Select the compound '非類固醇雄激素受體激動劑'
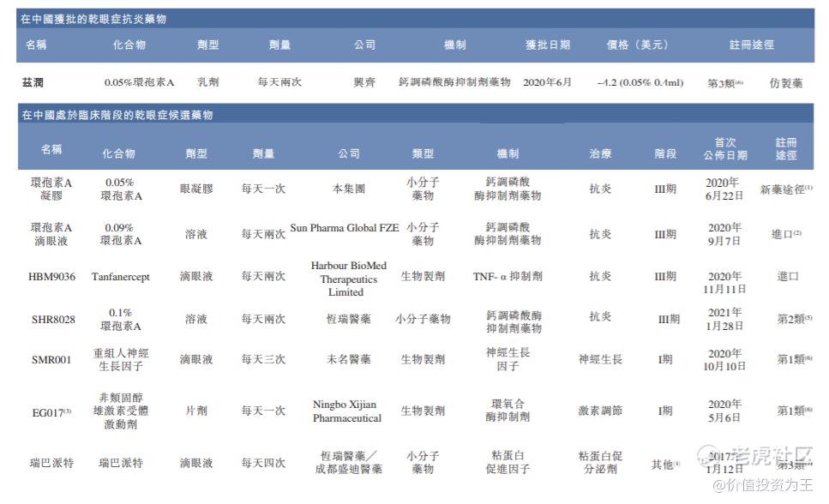Image resolution: width=829 pixels, height=504 pixels. [x=121, y=411]
